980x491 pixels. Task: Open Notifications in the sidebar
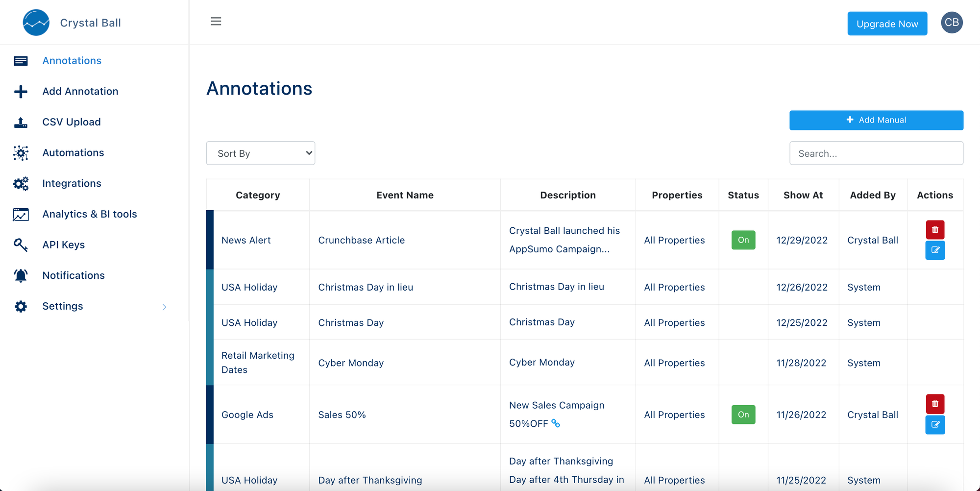pyautogui.click(x=73, y=275)
